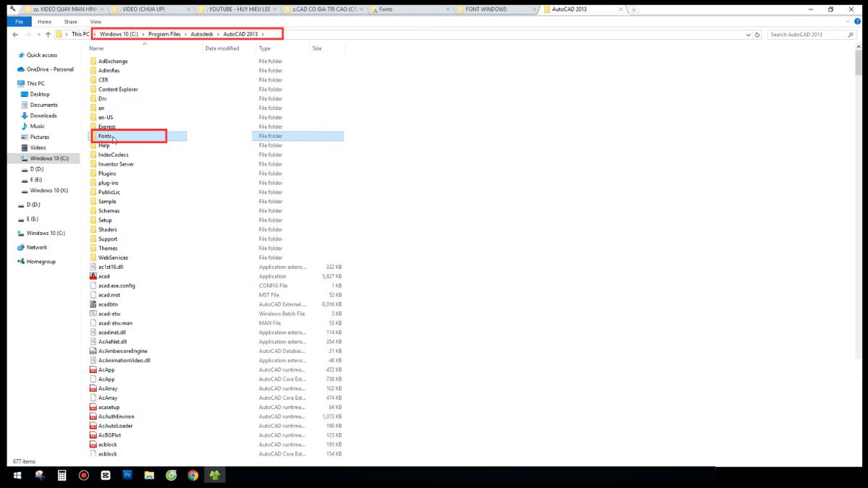Click Program Files in the address bar

(x=164, y=34)
